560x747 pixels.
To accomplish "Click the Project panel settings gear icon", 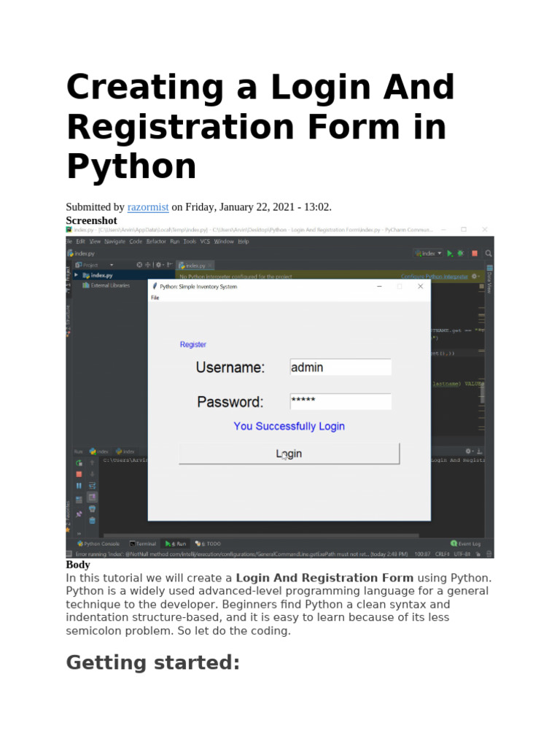I will click(158, 265).
